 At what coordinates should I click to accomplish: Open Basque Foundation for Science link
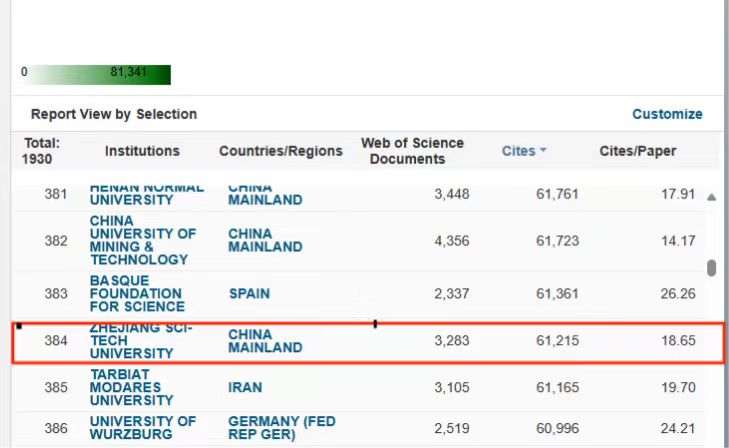(x=136, y=294)
